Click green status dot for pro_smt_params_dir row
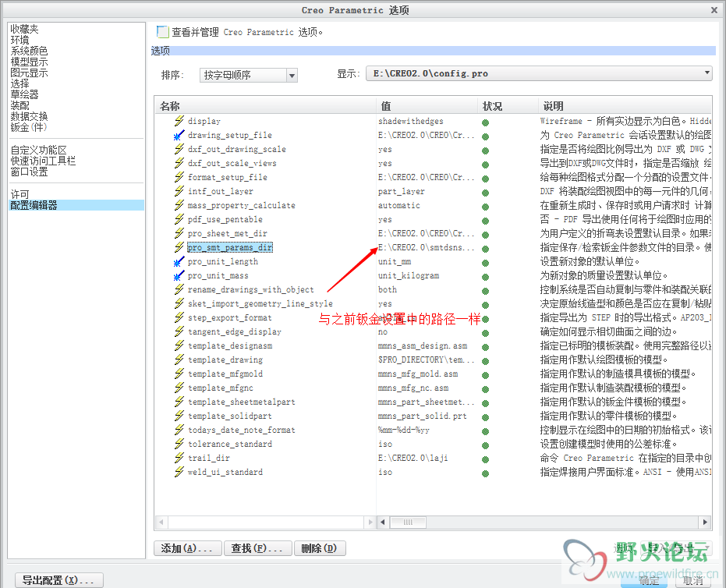 485,249
